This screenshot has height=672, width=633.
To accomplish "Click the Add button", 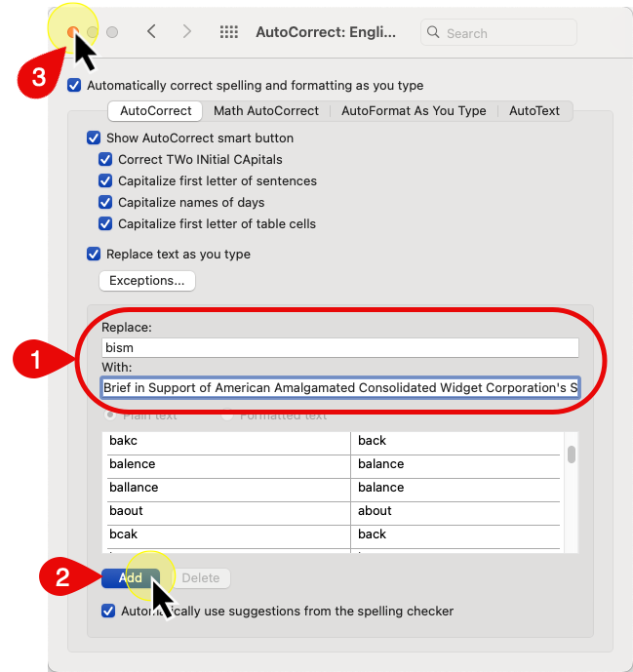I will tap(131, 578).
